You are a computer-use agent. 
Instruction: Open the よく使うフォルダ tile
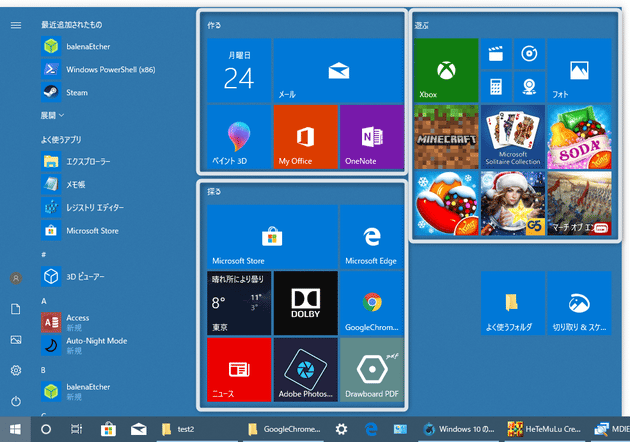tap(513, 303)
